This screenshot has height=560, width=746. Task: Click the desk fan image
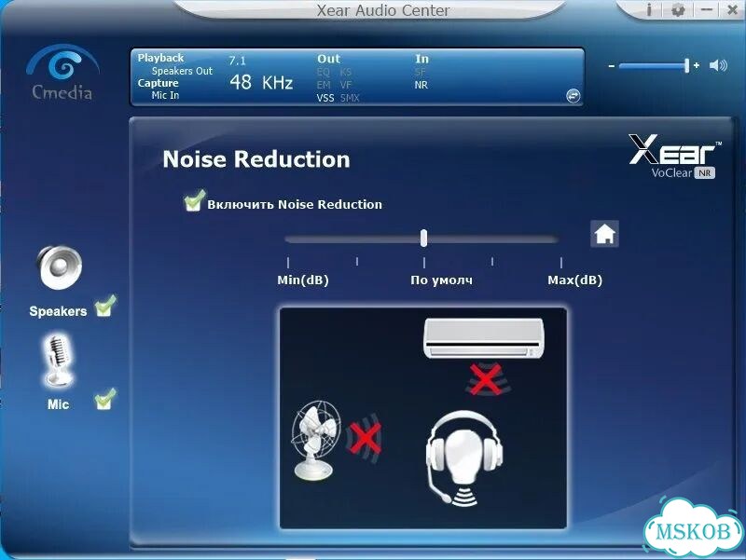pos(316,439)
